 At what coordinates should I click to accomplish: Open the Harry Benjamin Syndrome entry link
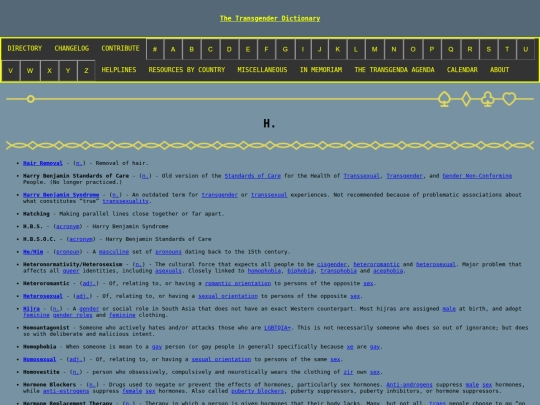(x=61, y=195)
